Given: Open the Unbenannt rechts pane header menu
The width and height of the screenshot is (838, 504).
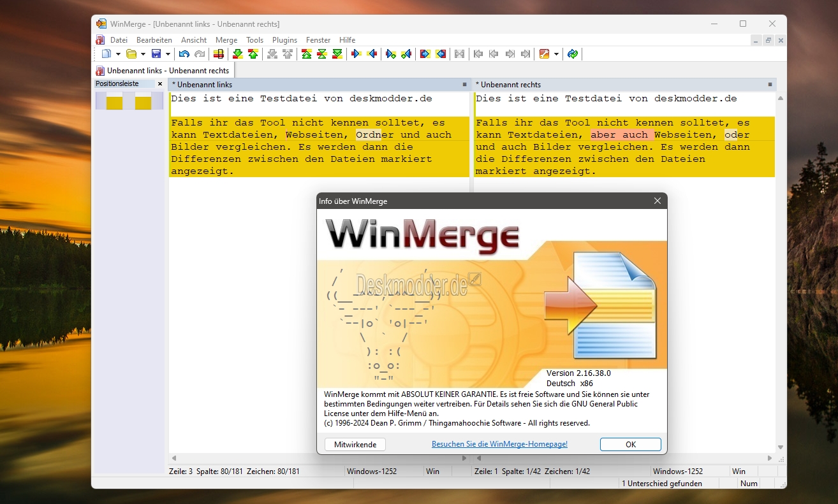Looking at the screenshot, I should 770,84.
